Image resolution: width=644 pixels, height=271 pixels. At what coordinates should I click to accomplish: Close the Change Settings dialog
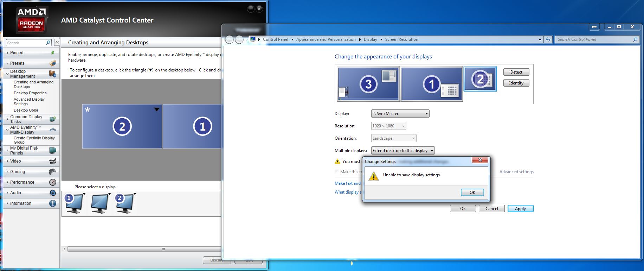click(x=479, y=160)
